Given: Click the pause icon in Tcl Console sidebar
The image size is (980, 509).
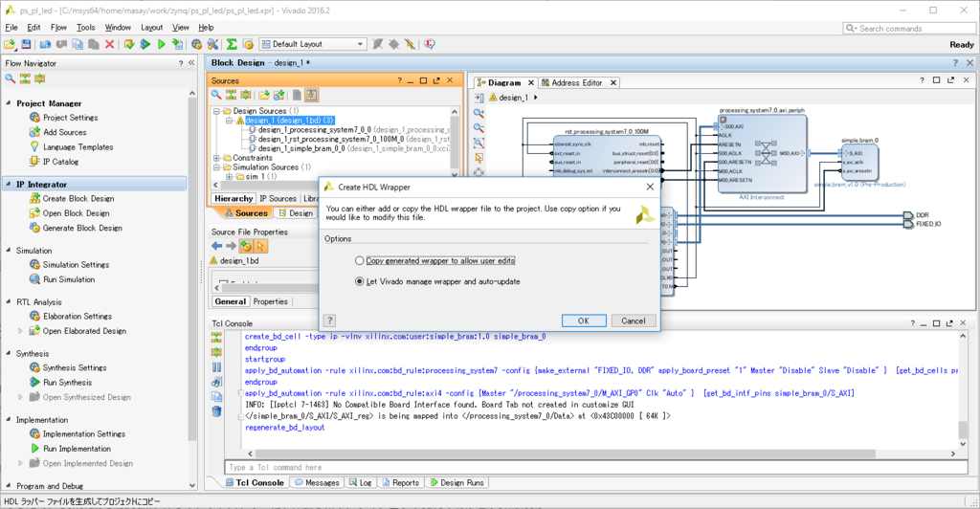Looking at the screenshot, I should (x=217, y=367).
